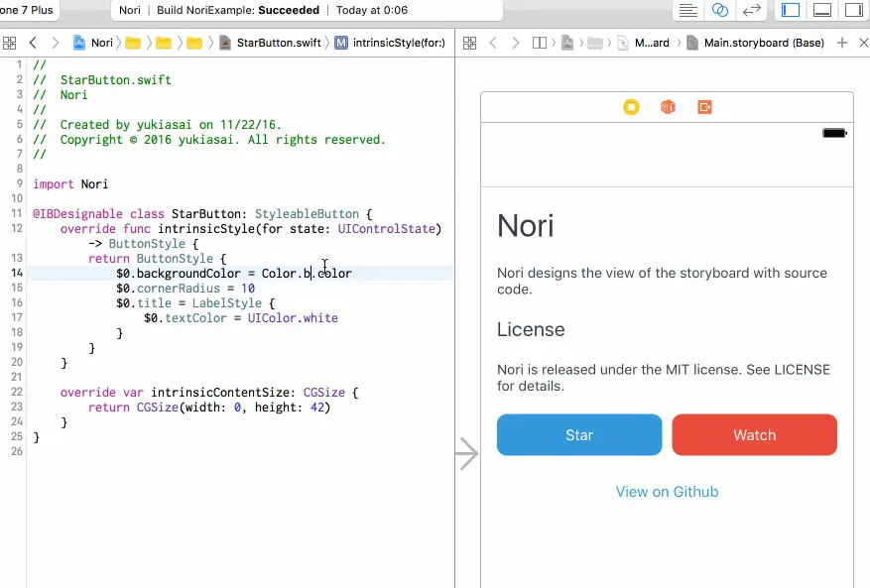Open the assistant mode split icon breadcrumb
This screenshot has height=588, width=870.
click(539, 43)
